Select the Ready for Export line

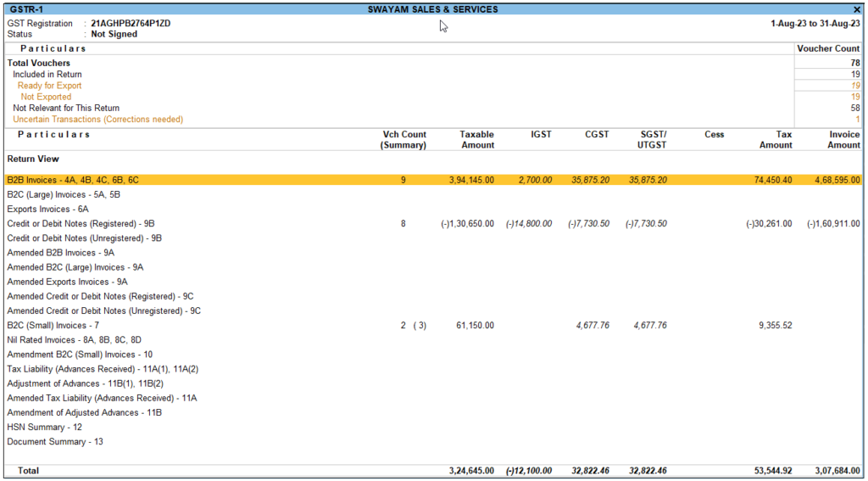pyautogui.click(x=49, y=86)
